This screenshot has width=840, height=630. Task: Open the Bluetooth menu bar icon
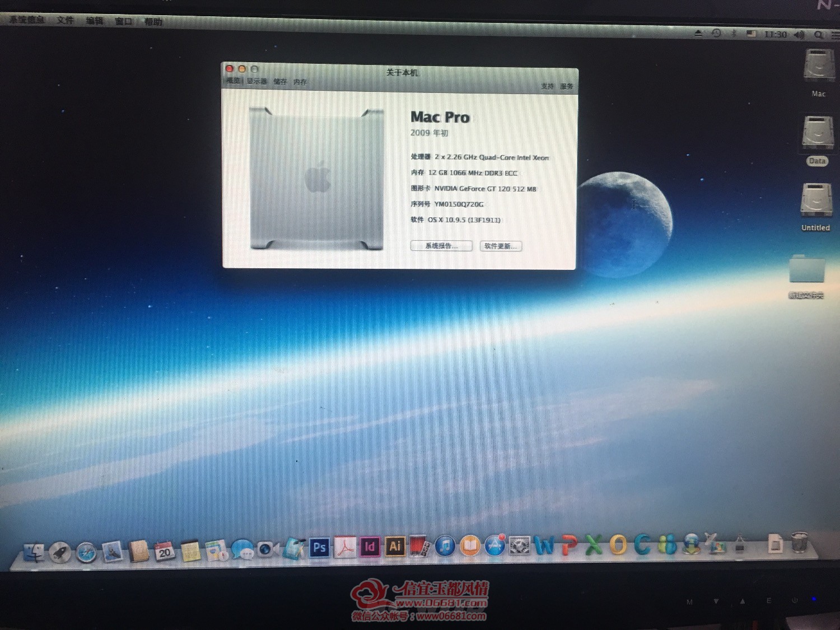tap(734, 34)
